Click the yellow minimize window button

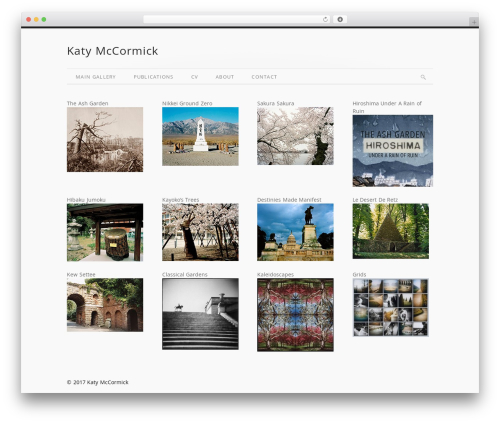pyautogui.click(x=36, y=19)
